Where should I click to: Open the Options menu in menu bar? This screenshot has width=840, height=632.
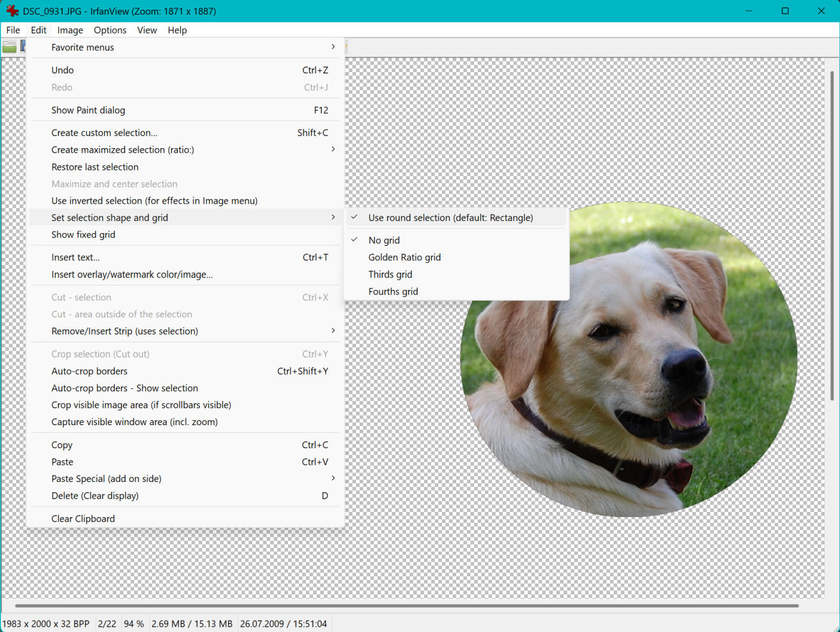pyautogui.click(x=110, y=30)
